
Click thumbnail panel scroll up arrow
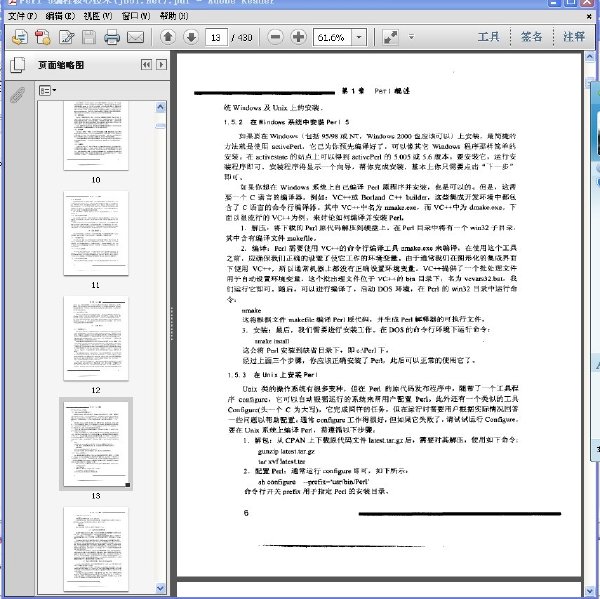pyautogui.click(x=161, y=107)
